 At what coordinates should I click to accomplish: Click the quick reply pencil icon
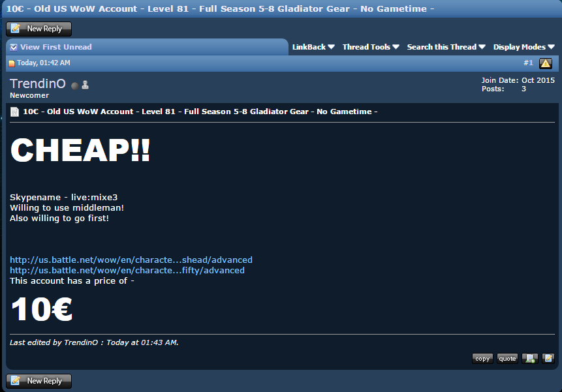pos(548,358)
